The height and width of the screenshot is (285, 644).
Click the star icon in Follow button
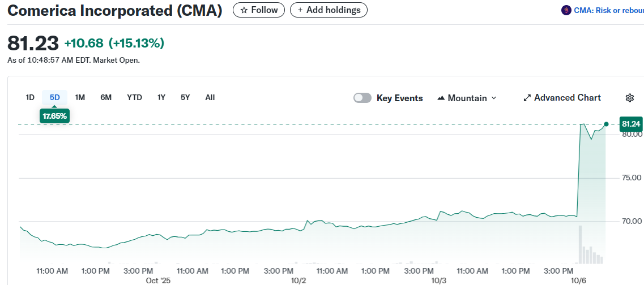click(244, 10)
